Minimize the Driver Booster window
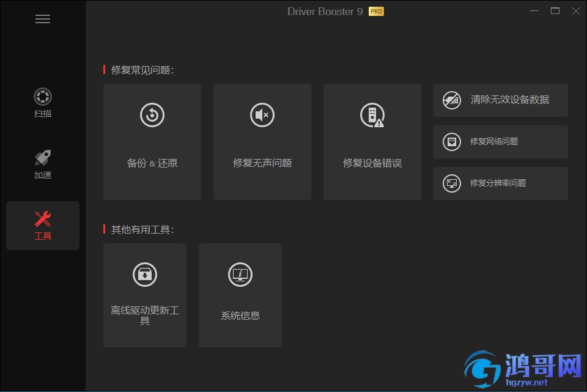The height and width of the screenshot is (392, 587). coord(534,11)
